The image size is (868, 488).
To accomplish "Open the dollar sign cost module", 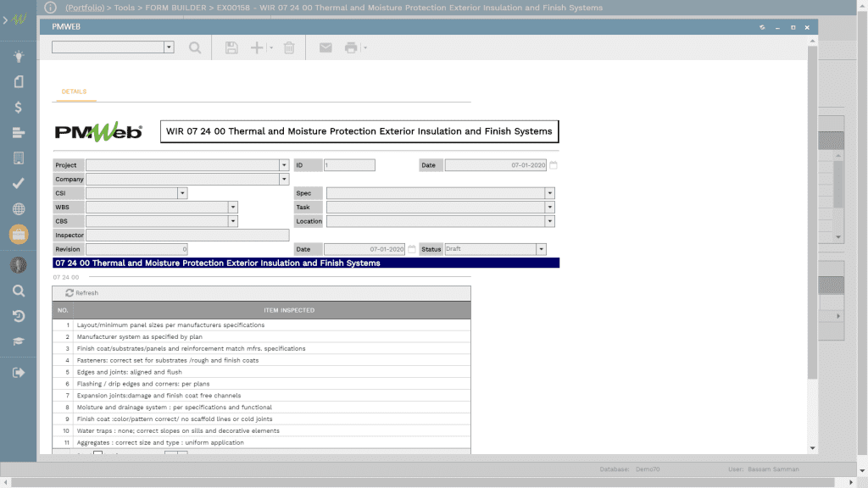I will [x=19, y=108].
